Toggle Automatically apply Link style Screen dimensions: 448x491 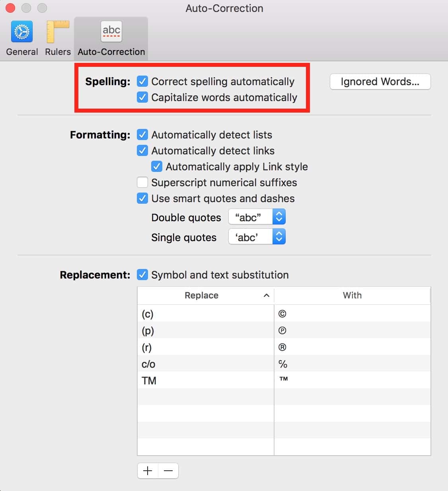click(157, 167)
